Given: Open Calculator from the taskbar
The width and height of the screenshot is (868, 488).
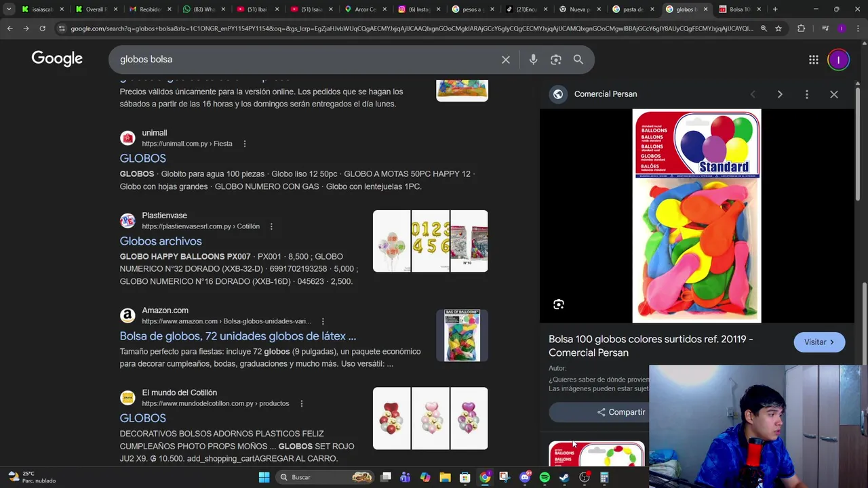Looking at the screenshot, I should (604, 477).
